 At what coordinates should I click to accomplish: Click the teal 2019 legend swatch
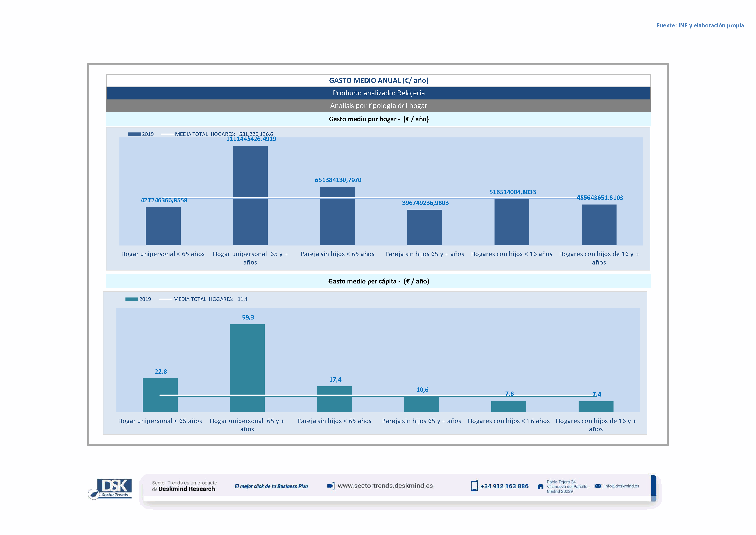[x=131, y=299]
